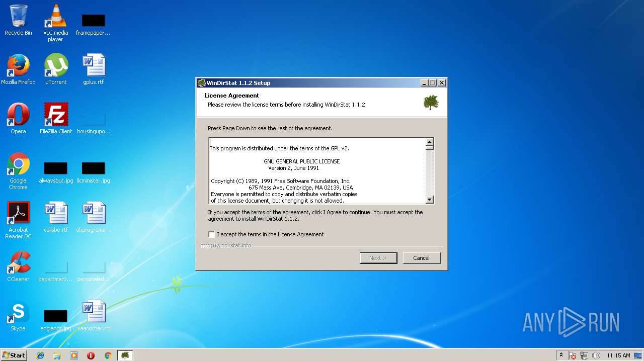This screenshot has width=644, height=362.
Task: Click Opera icon in the taskbar
Action: (x=91, y=355)
